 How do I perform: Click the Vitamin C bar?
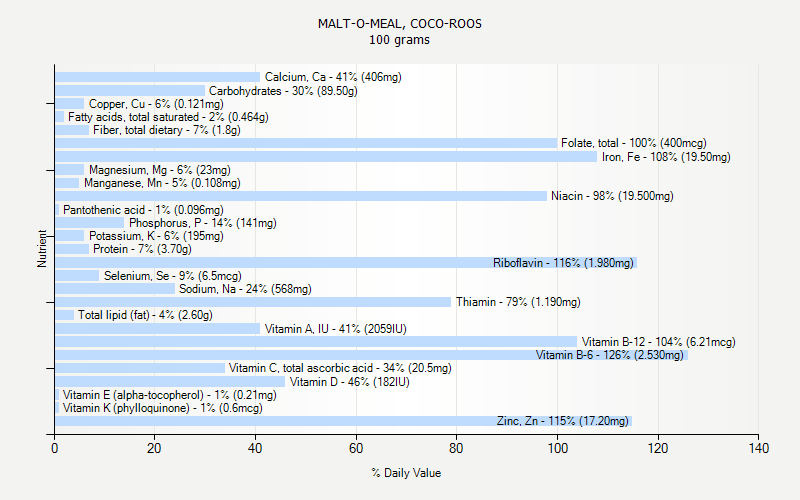(140, 368)
